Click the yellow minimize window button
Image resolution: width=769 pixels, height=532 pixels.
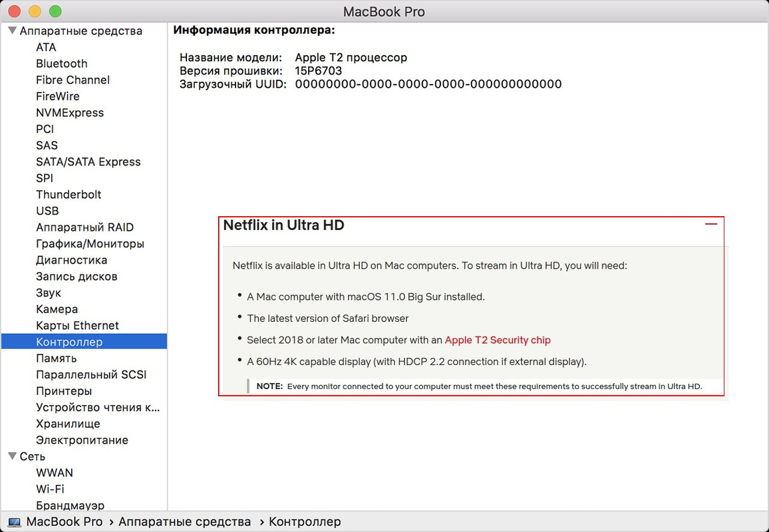point(35,11)
